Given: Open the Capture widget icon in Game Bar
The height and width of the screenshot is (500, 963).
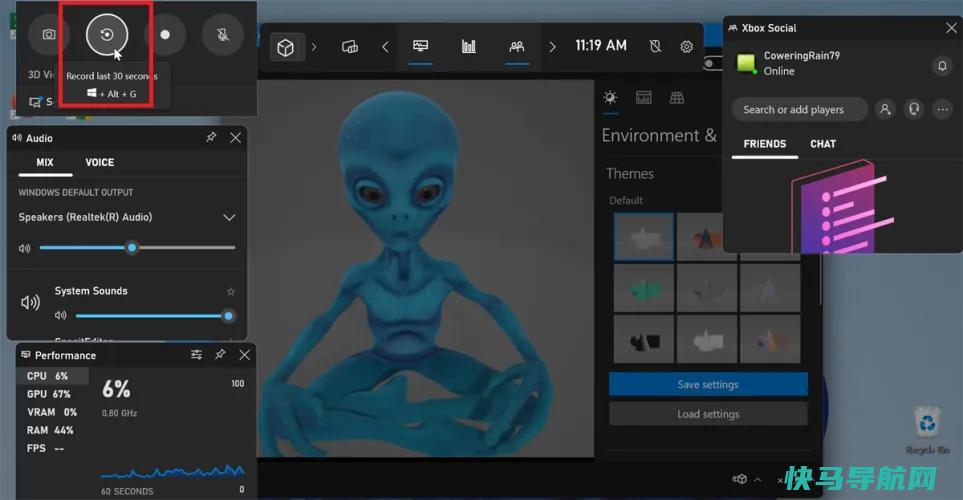Looking at the screenshot, I should [x=349, y=47].
